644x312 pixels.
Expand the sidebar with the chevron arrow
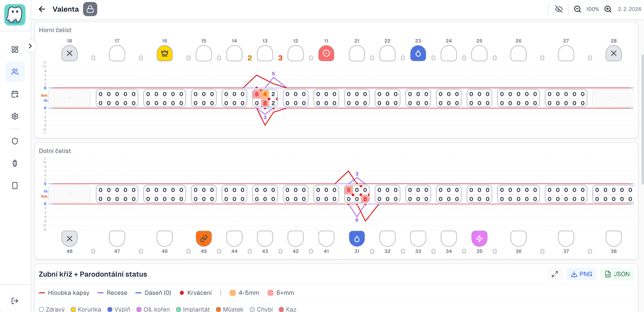coord(30,46)
